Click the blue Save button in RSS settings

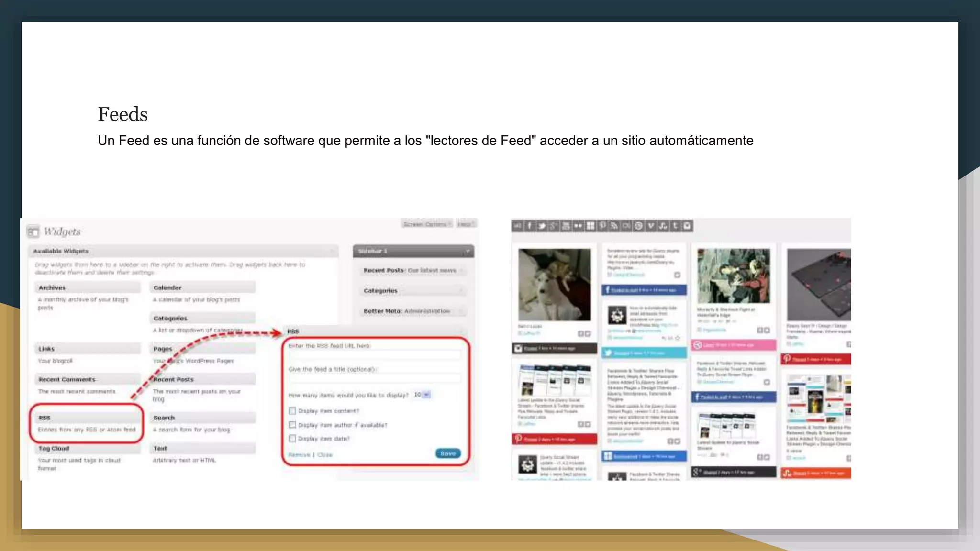(448, 453)
